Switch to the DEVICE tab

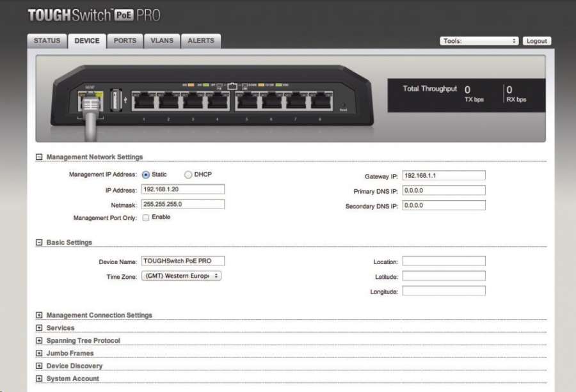tap(87, 41)
